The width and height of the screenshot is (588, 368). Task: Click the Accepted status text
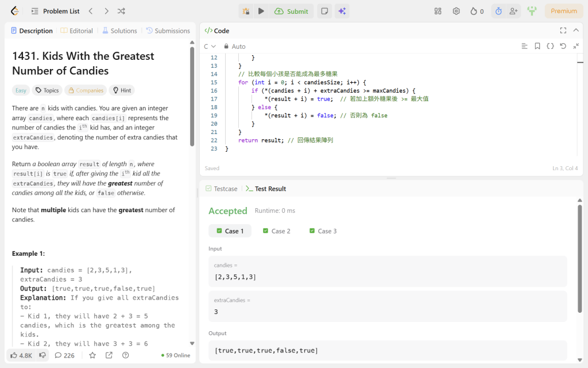tap(228, 211)
